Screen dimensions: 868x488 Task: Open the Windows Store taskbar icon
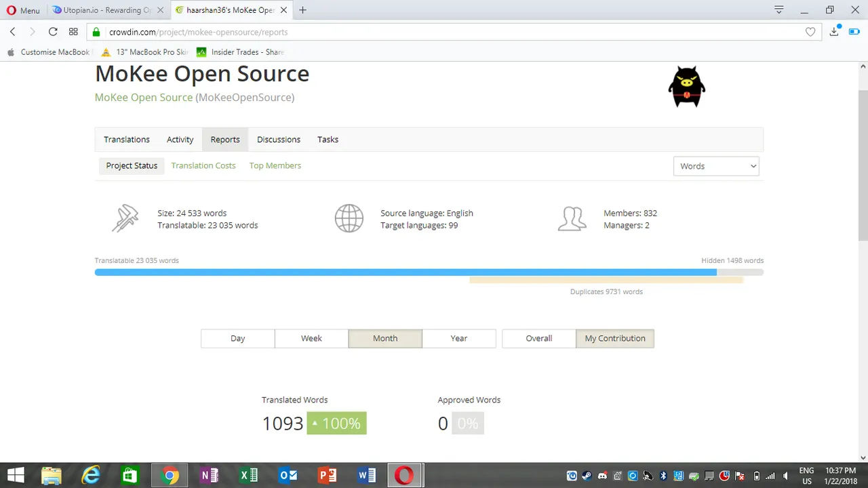coord(130,475)
